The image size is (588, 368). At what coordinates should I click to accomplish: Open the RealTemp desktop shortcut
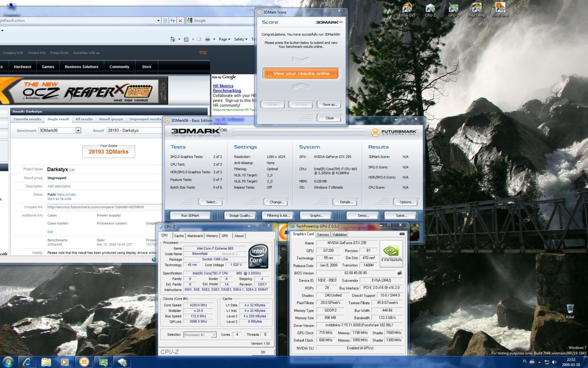click(477, 10)
